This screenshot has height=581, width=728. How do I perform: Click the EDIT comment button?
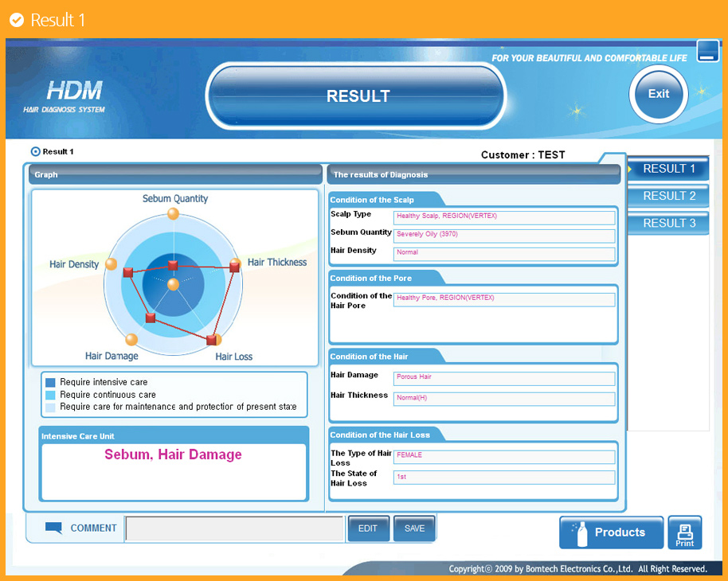coord(368,528)
